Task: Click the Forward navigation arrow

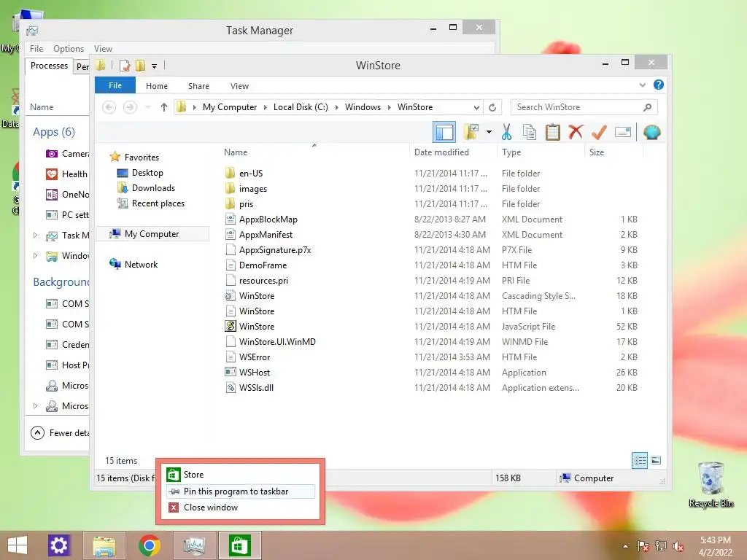Action: click(130, 107)
